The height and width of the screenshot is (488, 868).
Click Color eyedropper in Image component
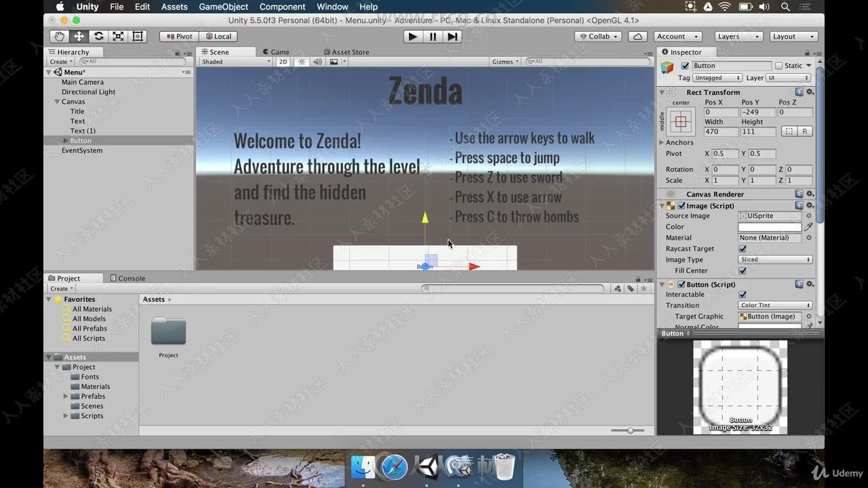click(x=808, y=227)
